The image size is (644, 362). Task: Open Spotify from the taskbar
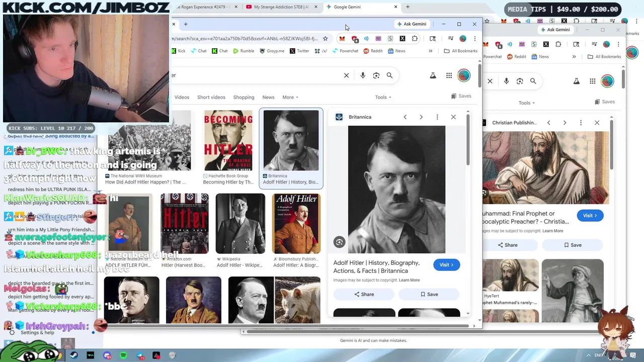click(x=123, y=355)
